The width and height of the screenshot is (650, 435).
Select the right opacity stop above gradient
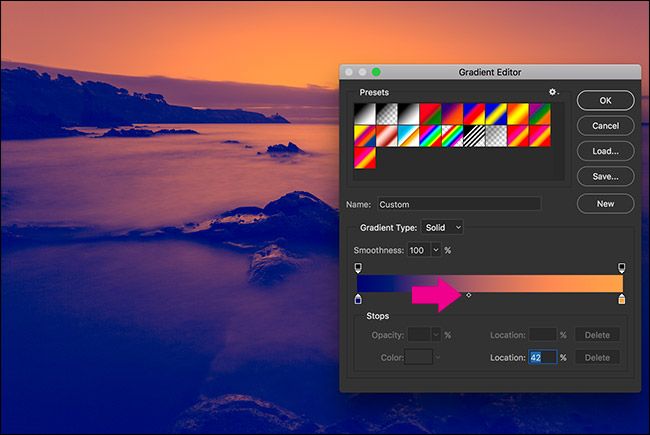click(621, 267)
